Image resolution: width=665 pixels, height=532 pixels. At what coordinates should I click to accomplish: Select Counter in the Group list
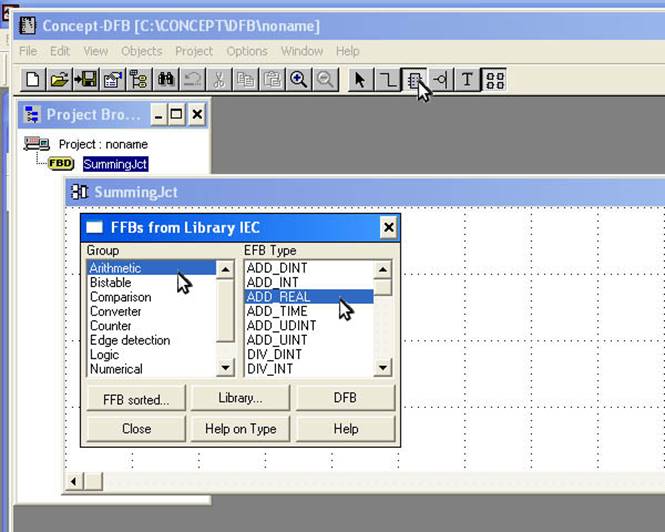pos(151,325)
